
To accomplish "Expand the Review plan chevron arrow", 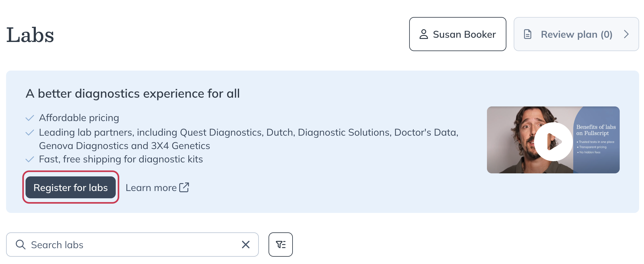I will (x=626, y=34).
